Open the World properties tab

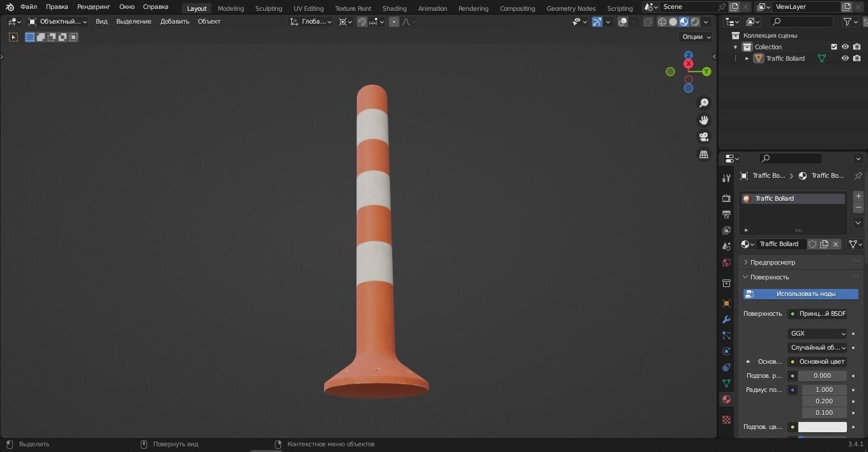(x=726, y=263)
